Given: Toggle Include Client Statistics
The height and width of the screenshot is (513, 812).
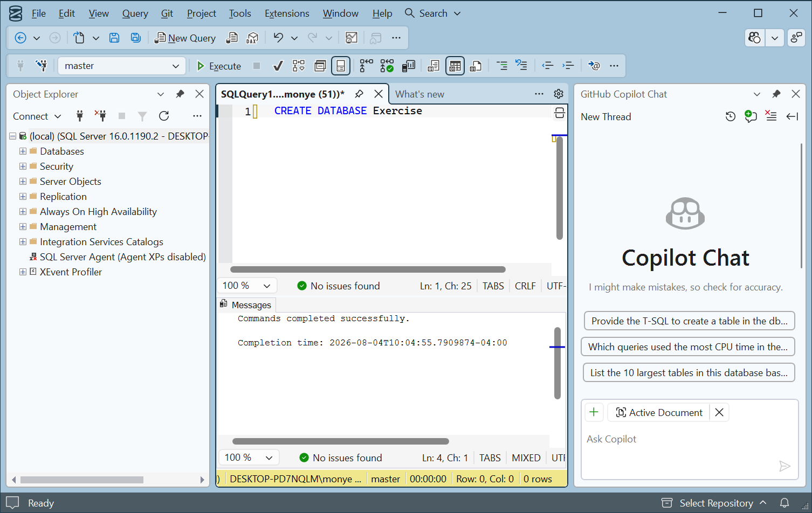Looking at the screenshot, I should click(409, 66).
